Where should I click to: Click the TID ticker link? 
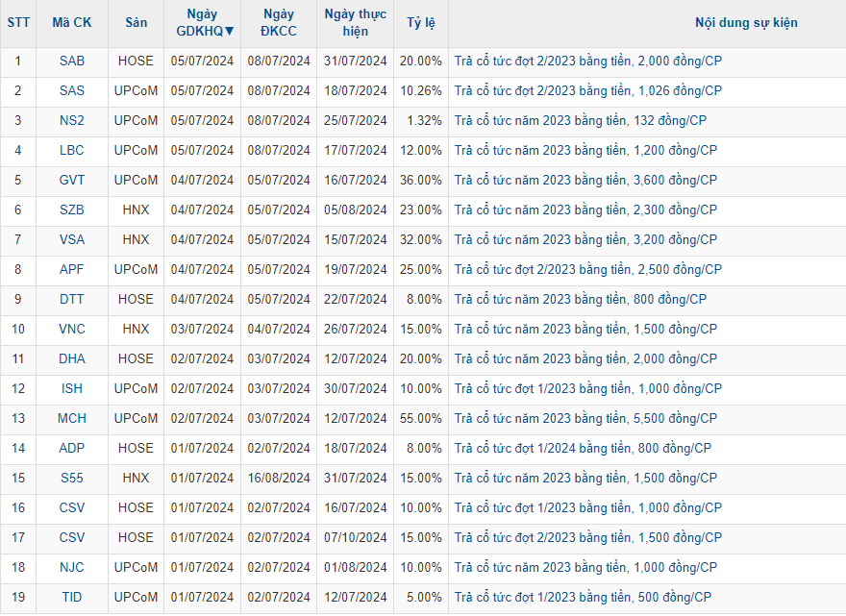tap(71, 597)
